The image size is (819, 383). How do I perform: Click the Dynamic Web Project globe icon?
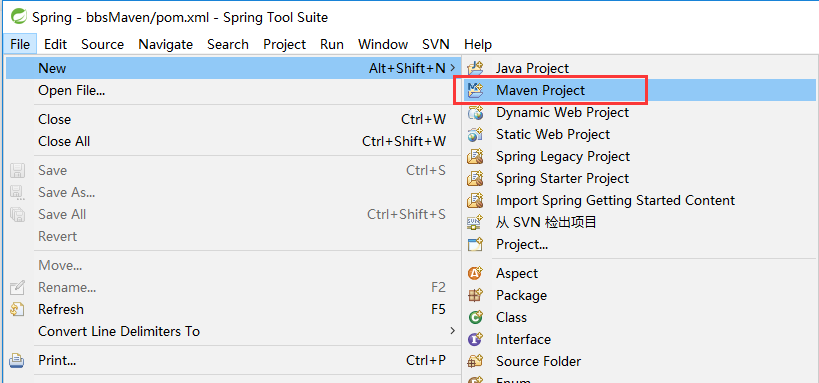click(x=475, y=112)
